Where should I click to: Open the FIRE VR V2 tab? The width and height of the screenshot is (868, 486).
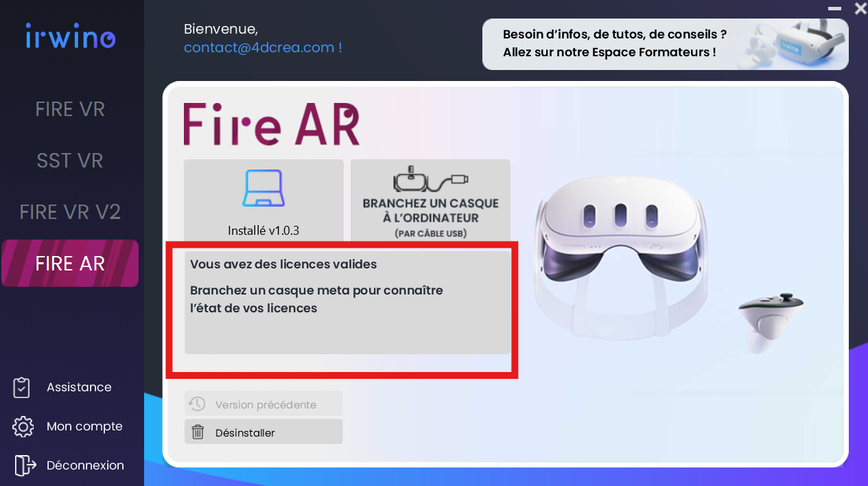point(70,211)
